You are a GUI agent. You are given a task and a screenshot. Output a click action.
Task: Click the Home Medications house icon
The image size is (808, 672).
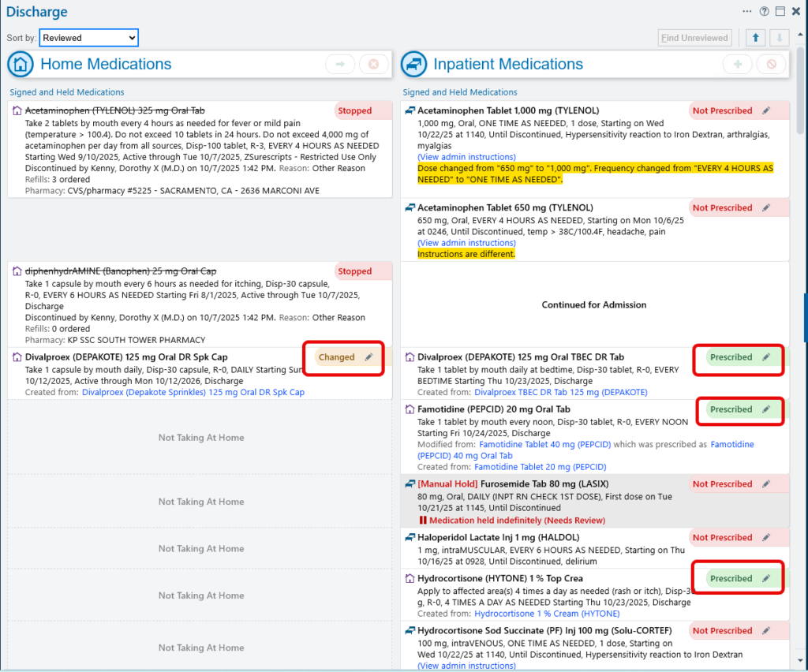pyautogui.click(x=21, y=65)
